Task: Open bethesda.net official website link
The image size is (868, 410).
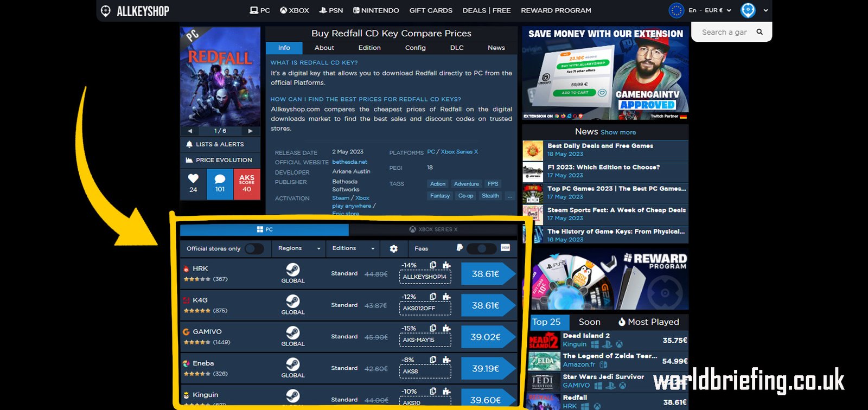Action: (x=349, y=162)
